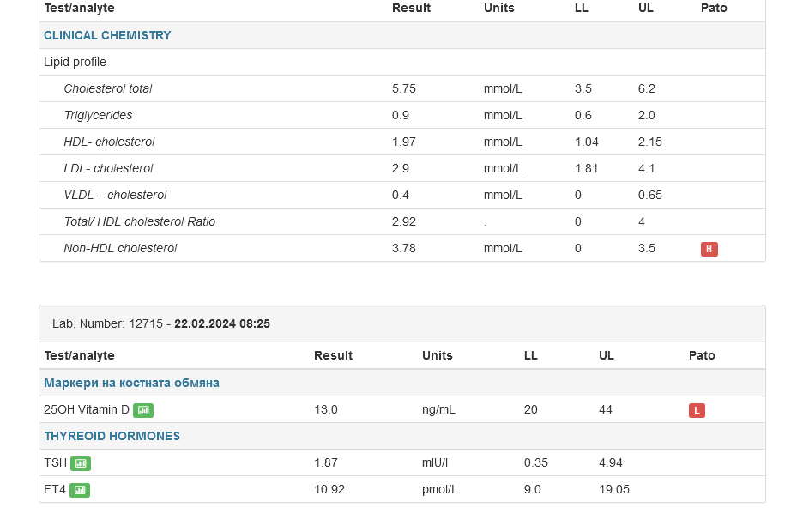This screenshot has height=532, width=803.
Task: Click the LDL- cholesterol row label
Action: (108, 168)
